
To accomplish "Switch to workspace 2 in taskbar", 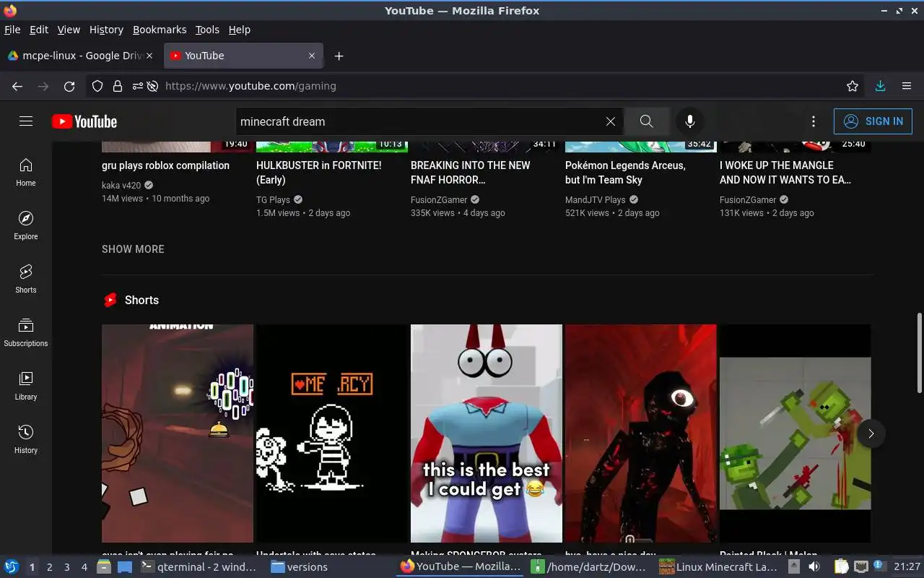I will pos(50,567).
